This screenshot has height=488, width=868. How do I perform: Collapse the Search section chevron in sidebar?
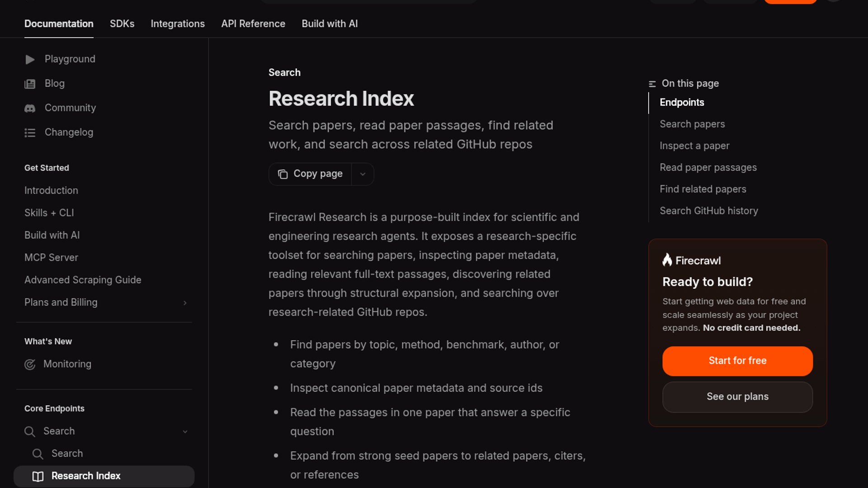point(185,432)
